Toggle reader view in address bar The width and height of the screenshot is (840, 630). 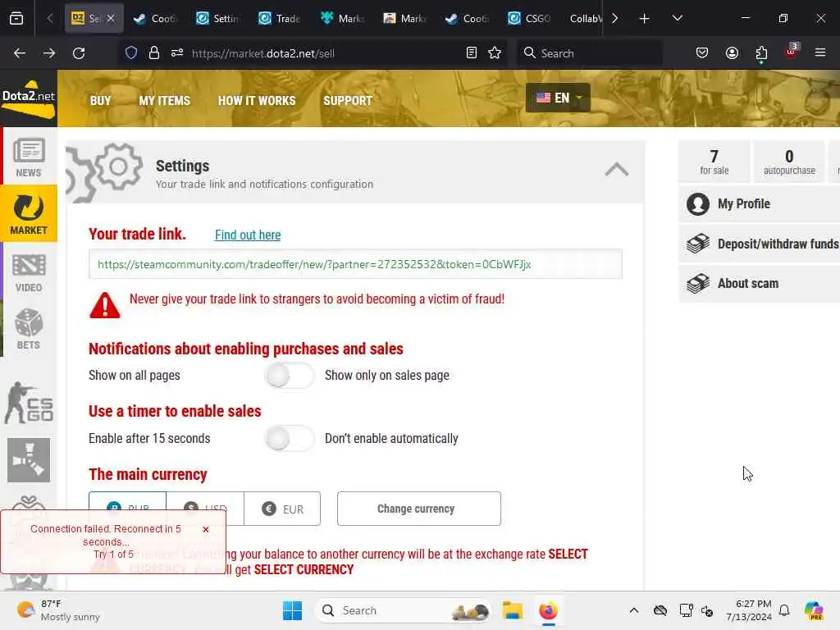(x=472, y=52)
